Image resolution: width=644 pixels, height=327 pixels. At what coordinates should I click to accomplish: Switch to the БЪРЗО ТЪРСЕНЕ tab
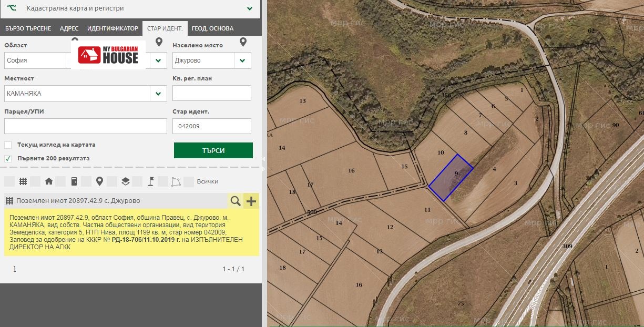[x=28, y=28]
